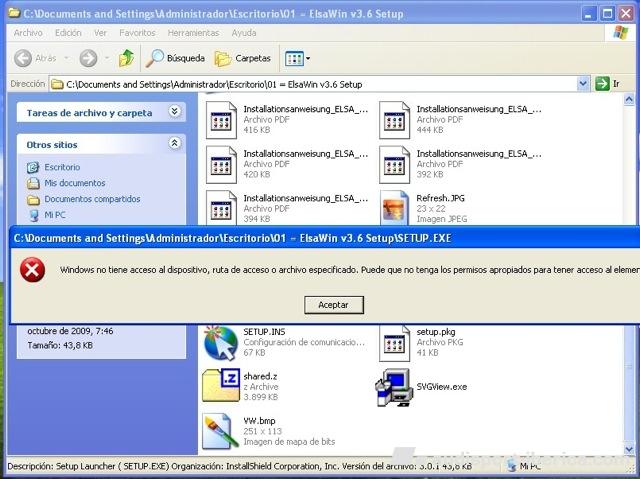This screenshot has width=640, height=479.
Task: Expand the address bar dropdown
Action: coord(583,84)
